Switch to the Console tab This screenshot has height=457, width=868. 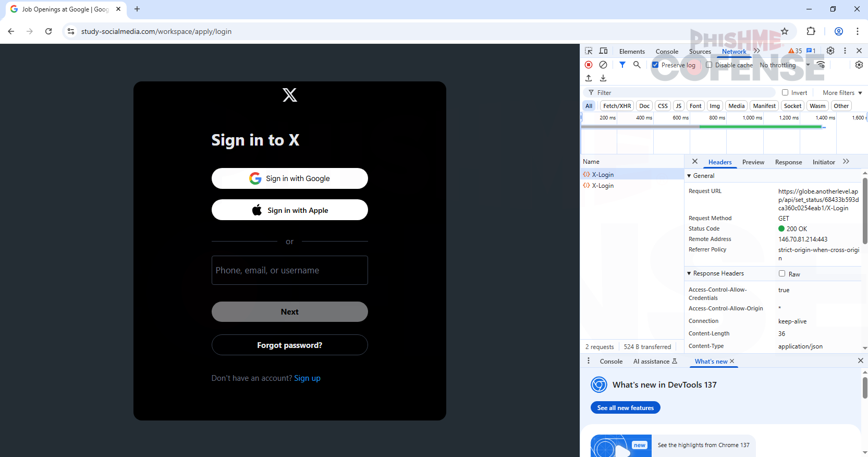(x=667, y=52)
